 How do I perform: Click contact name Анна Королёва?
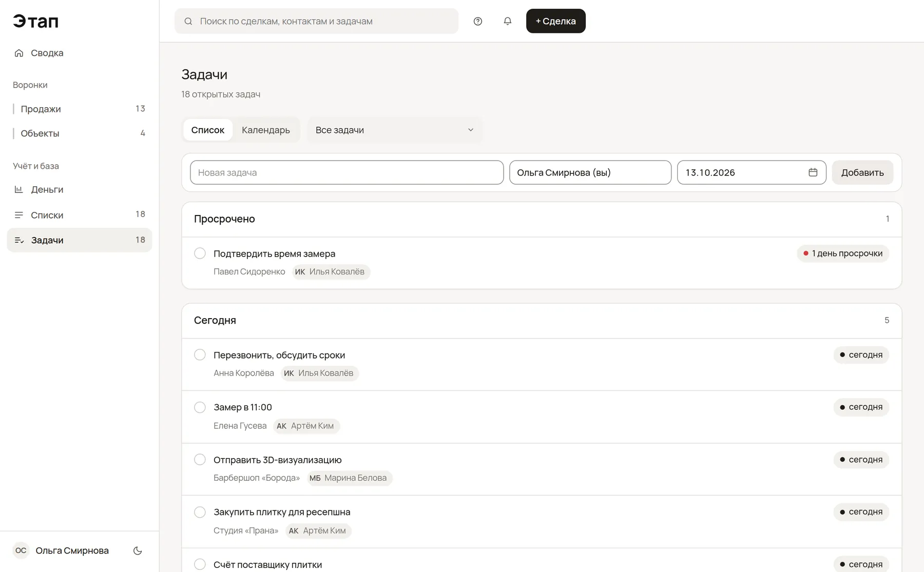[x=244, y=373]
